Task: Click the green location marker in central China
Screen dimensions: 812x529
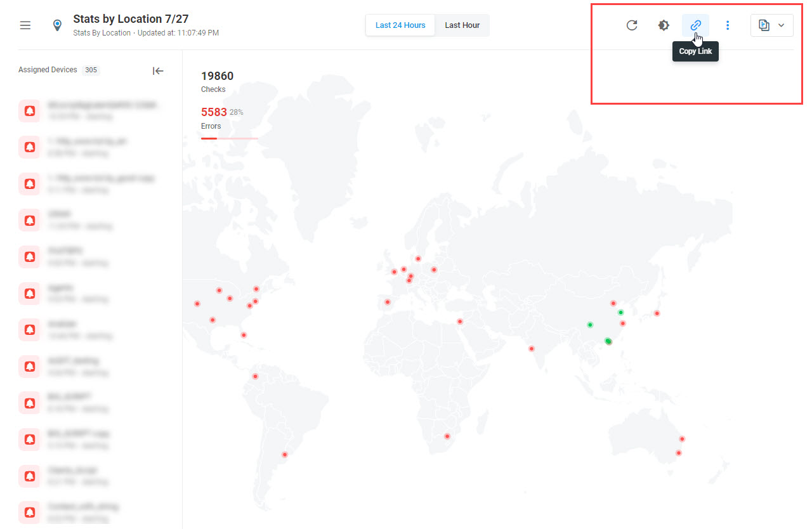Action: pos(590,325)
